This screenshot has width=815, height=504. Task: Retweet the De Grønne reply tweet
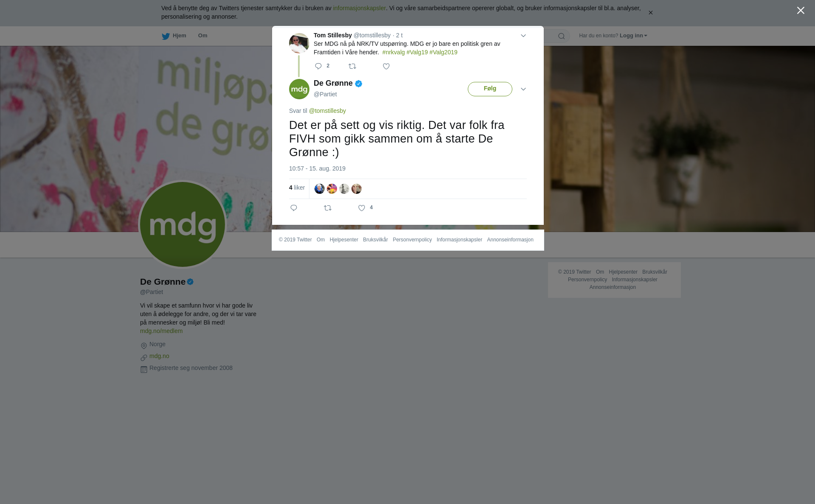coord(328,208)
